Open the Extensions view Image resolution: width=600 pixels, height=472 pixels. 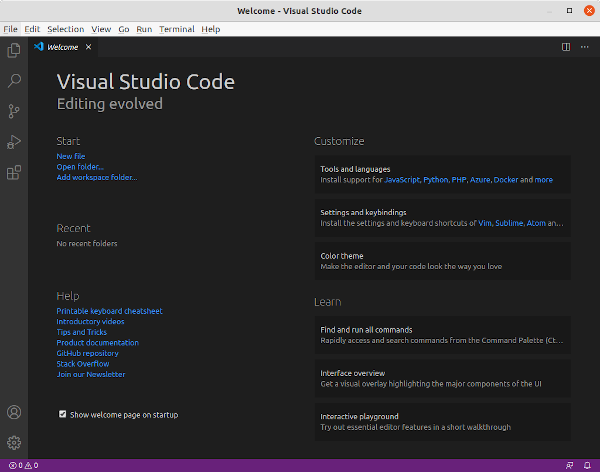tap(13, 172)
